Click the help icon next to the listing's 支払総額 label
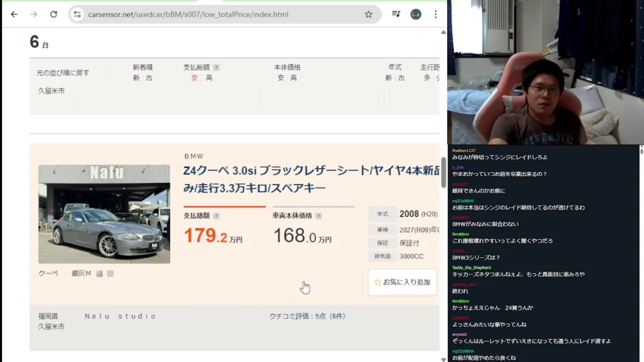Viewport: 644px width, 362px height. coord(216,216)
